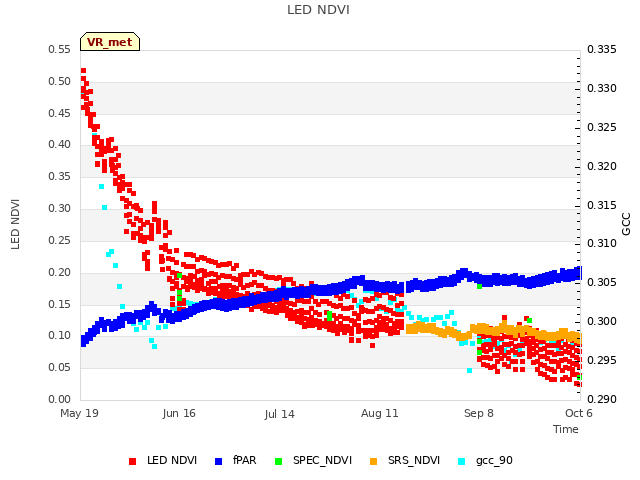Viewport: 640px width, 480px height.
Task: Click the 0.315 GCC axis value
Action: (x=602, y=205)
